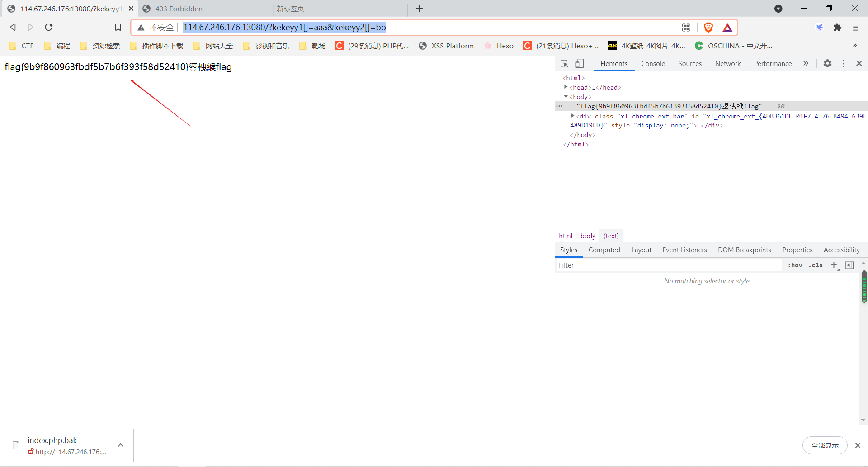The height and width of the screenshot is (467, 868).
Task: Open the XSS Platform bookmark
Action: click(x=446, y=46)
